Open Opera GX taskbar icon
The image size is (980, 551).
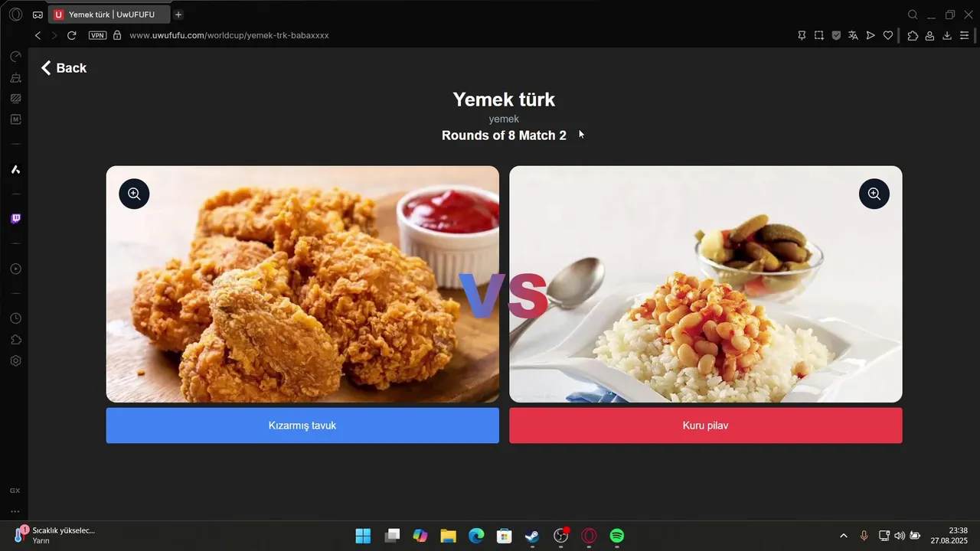pyautogui.click(x=589, y=536)
